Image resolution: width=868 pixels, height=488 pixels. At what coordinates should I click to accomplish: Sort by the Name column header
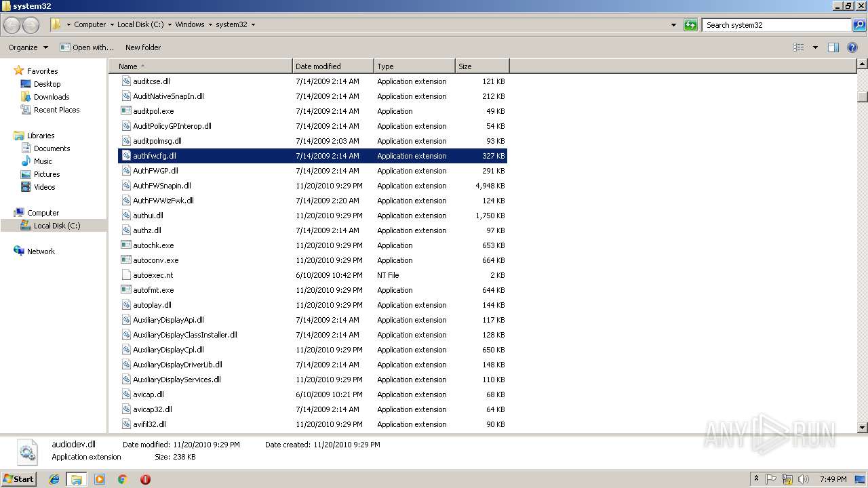point(201,66)
